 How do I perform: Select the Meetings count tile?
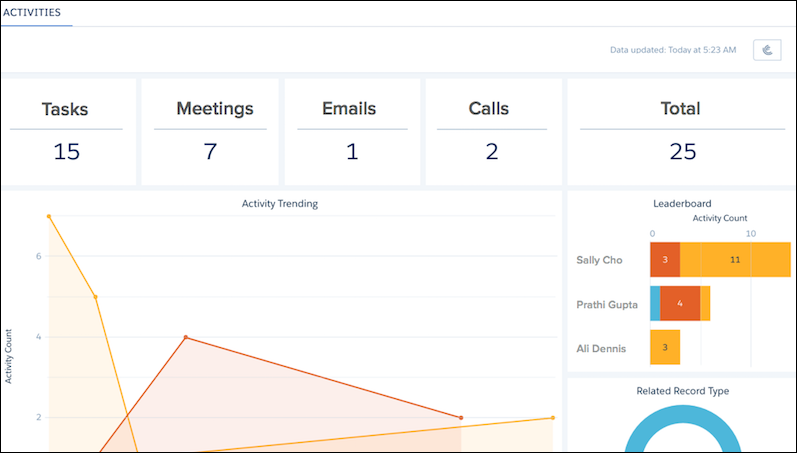(x=210, y=132)
